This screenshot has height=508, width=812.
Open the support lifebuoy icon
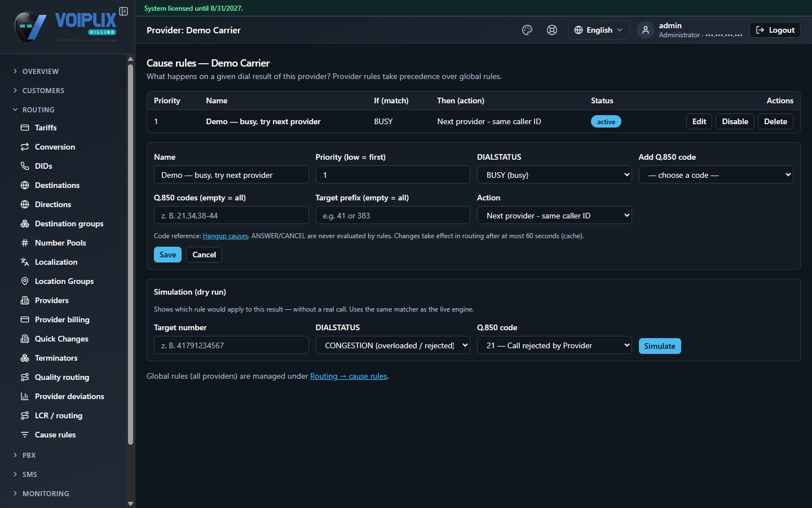pos(552,30)
